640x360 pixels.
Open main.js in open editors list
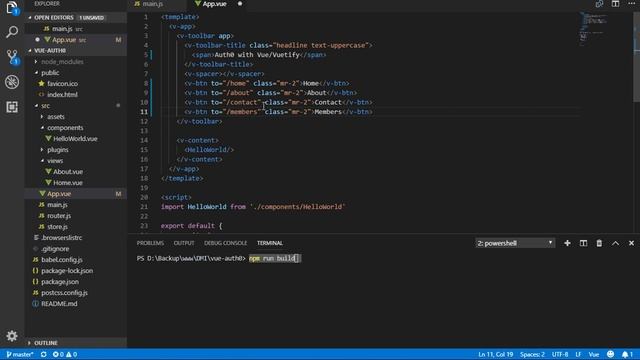coord(76,29)
